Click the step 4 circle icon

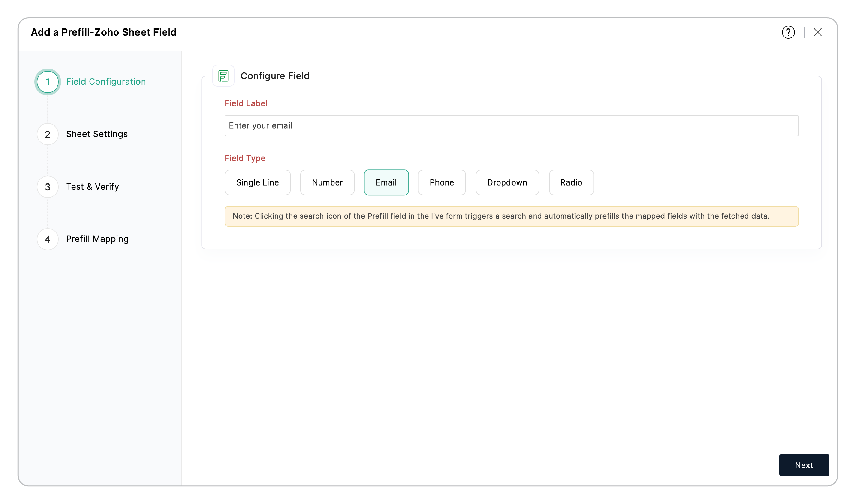click(48, 239)
